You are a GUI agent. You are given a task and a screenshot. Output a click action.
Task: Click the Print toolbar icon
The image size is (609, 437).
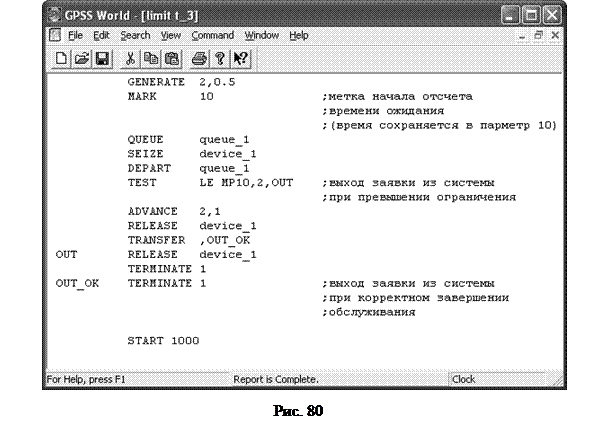click(x=199, y=59)
